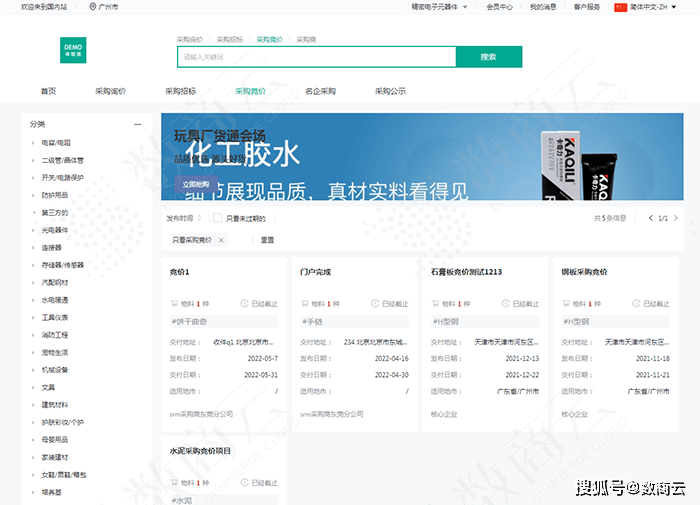Go to the next results page arrow
700x505 pixels.
(676, 218)
